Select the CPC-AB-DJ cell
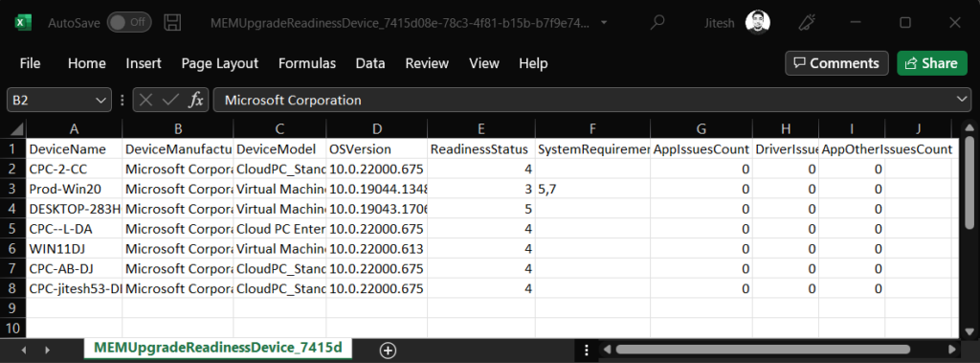This screenshot has height=363, width=980. 75,268
